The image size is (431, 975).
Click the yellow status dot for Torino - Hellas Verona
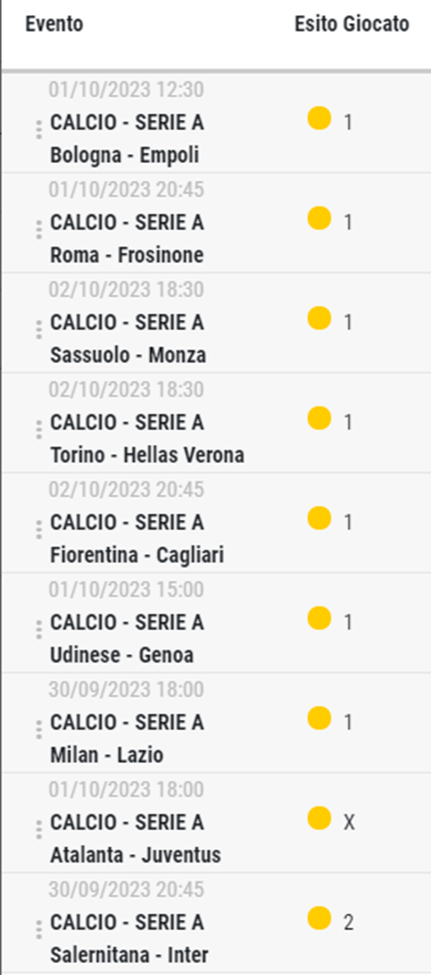pos(319,418)
